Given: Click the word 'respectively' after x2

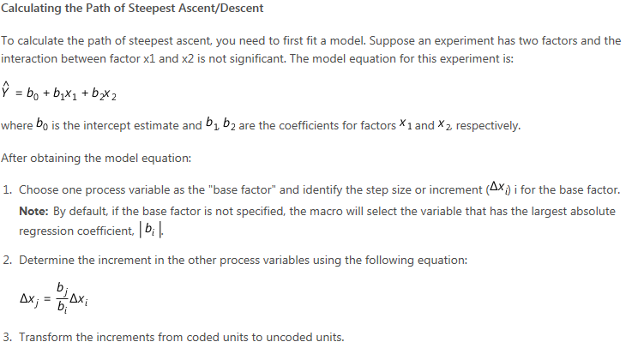Looking at the screenshot, I should (x=488, y=126).
